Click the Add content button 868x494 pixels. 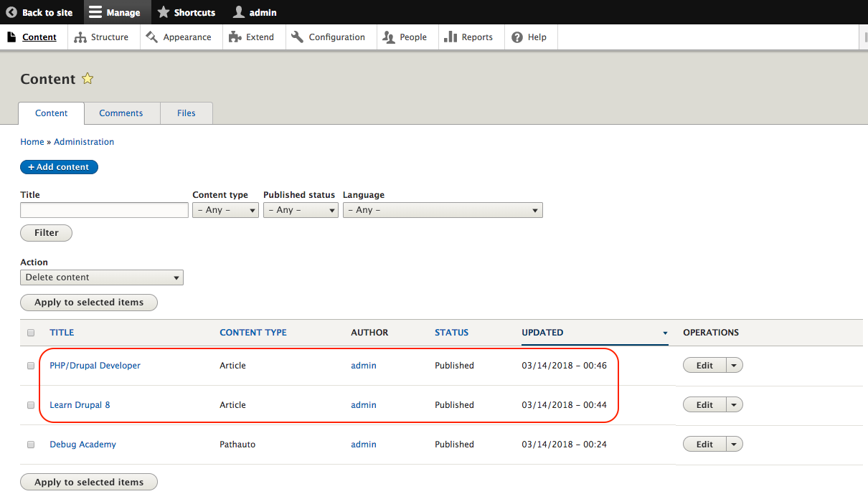coord(59,167)
